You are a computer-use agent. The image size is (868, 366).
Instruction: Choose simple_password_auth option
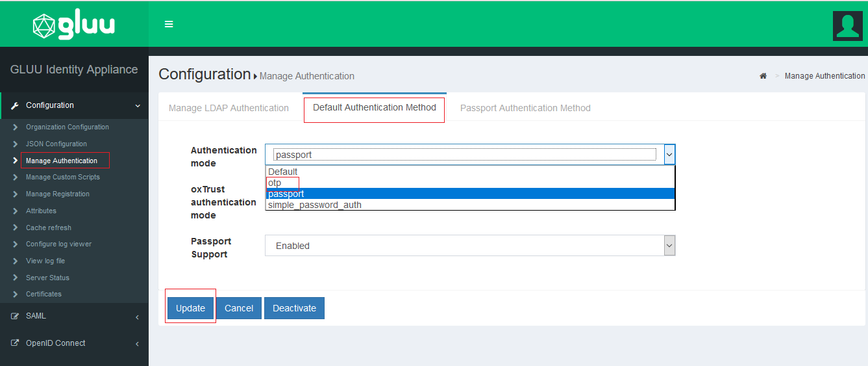[315, 205]
